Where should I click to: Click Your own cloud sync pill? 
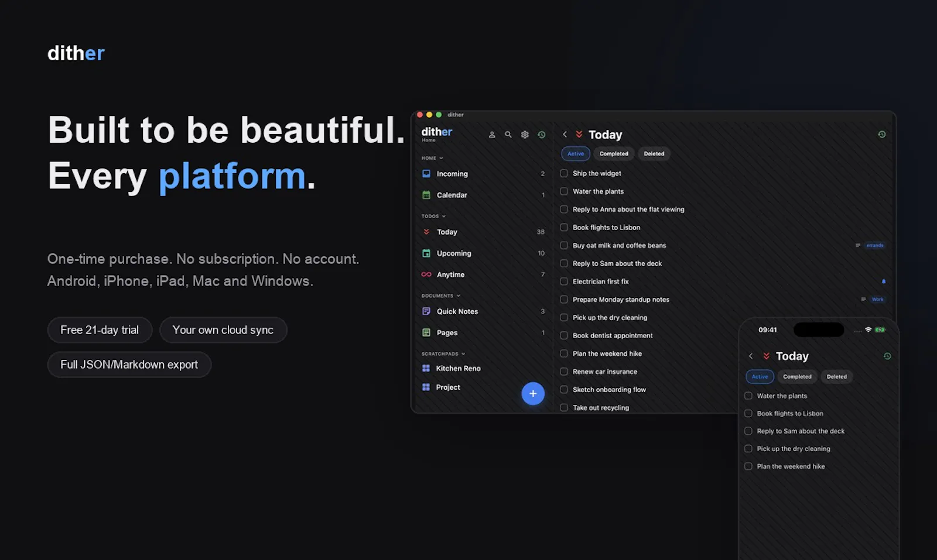point(223,330)
